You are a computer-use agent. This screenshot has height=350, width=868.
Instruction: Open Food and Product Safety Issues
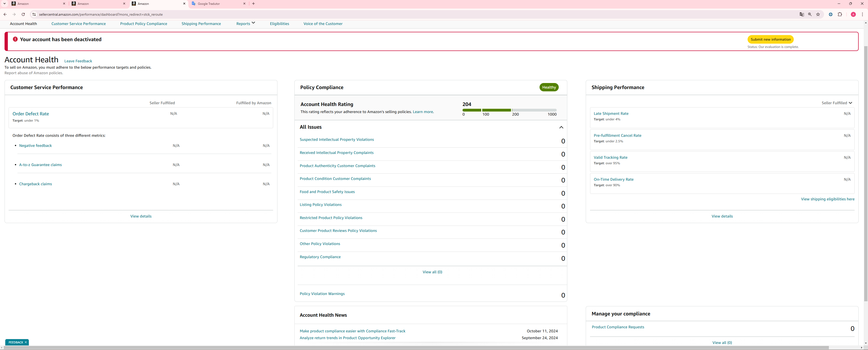(327, 192)
